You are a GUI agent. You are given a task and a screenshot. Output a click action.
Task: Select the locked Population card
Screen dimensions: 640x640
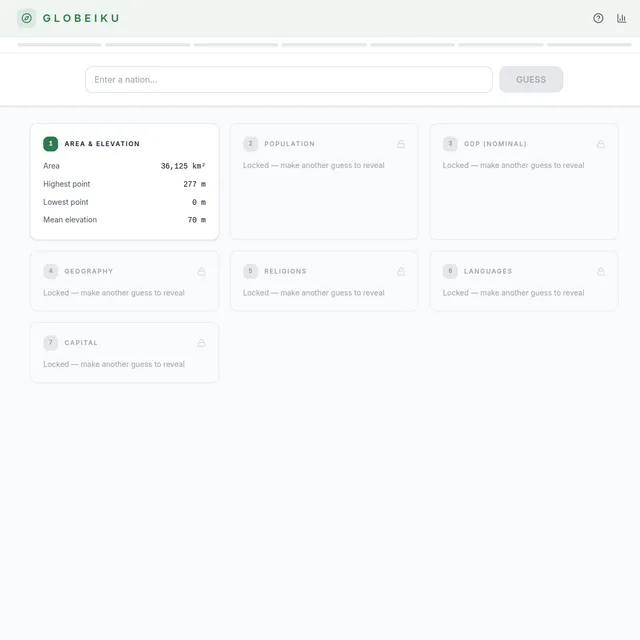(x=324, y=182)
